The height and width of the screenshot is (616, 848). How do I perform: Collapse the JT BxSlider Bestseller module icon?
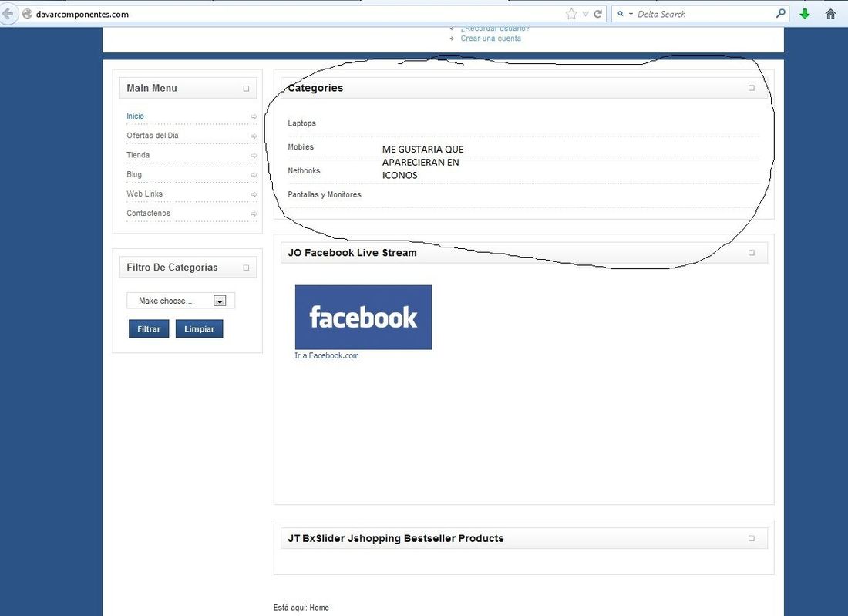coord(751,538)
